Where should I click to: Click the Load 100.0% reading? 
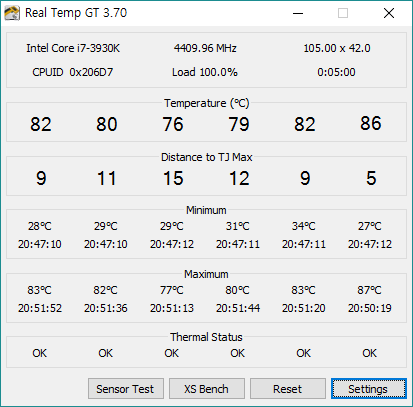(205, 72)
